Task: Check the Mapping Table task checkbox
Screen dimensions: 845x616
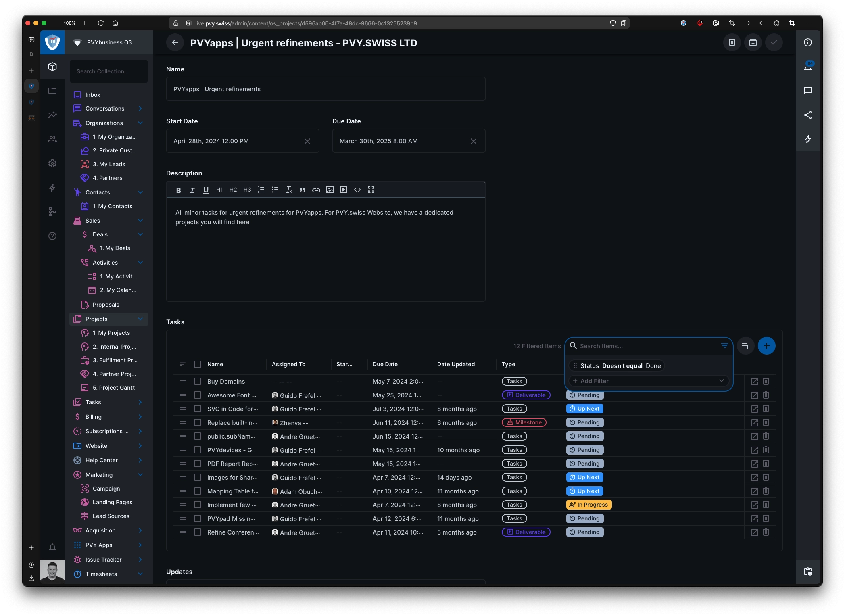Action: (x=198, y=491)
